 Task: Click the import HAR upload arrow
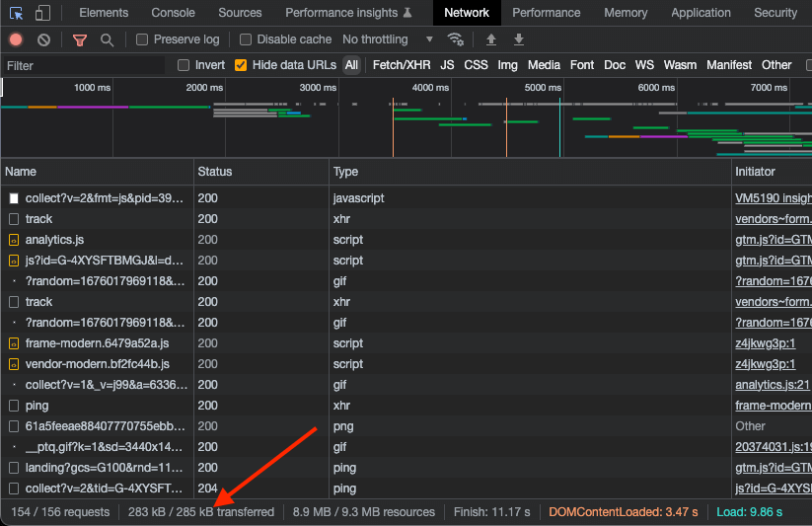click(x=491, y=39)
